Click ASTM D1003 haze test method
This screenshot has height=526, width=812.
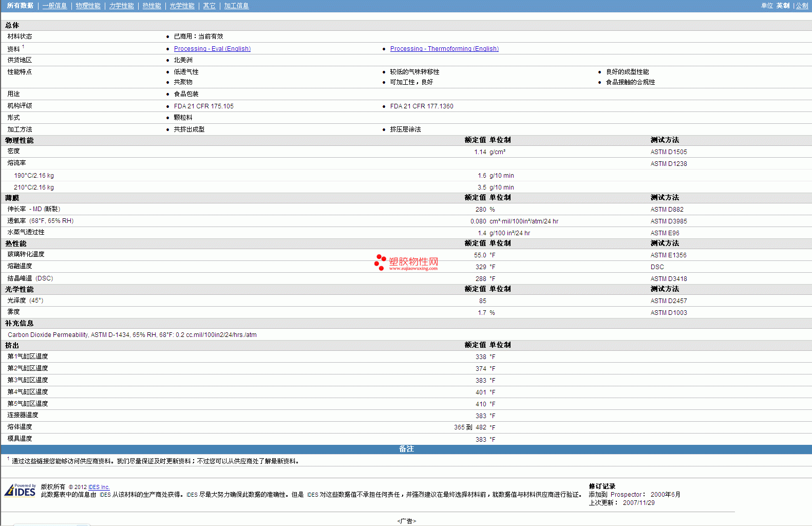coord(668,313)
